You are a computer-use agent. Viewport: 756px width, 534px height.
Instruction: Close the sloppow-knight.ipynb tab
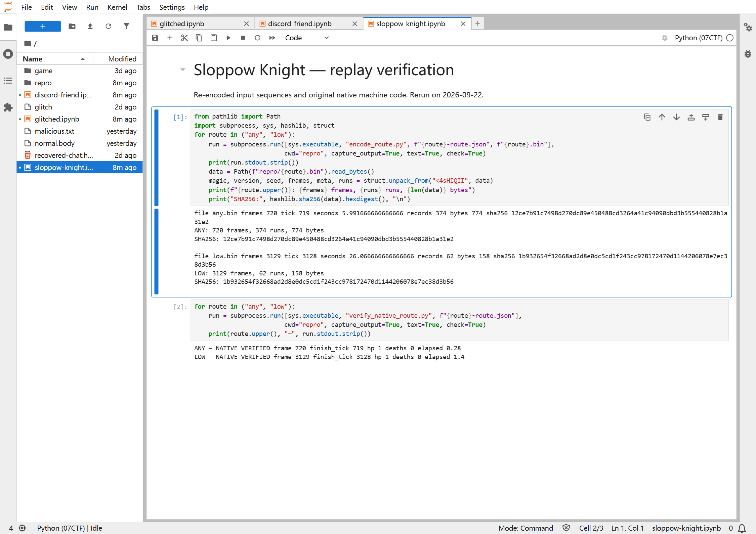(x=463, y=24)
